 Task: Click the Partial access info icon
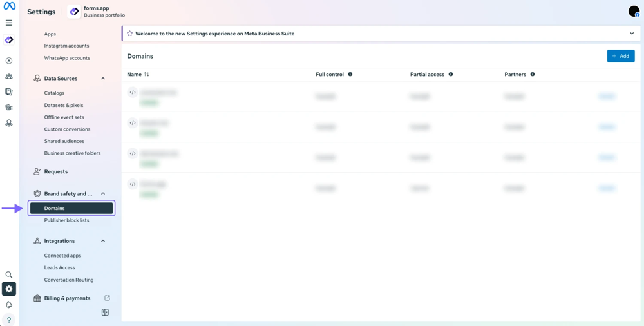(x=451, y=74)
